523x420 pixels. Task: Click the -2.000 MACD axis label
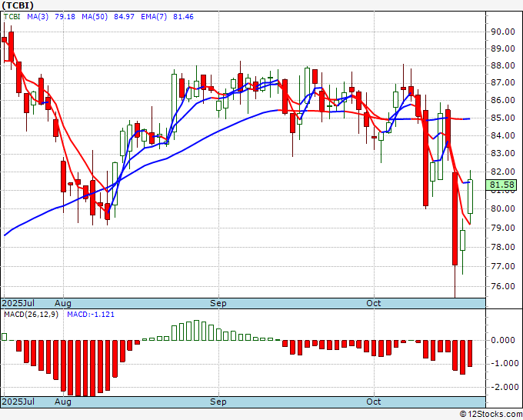click(503, 387)
